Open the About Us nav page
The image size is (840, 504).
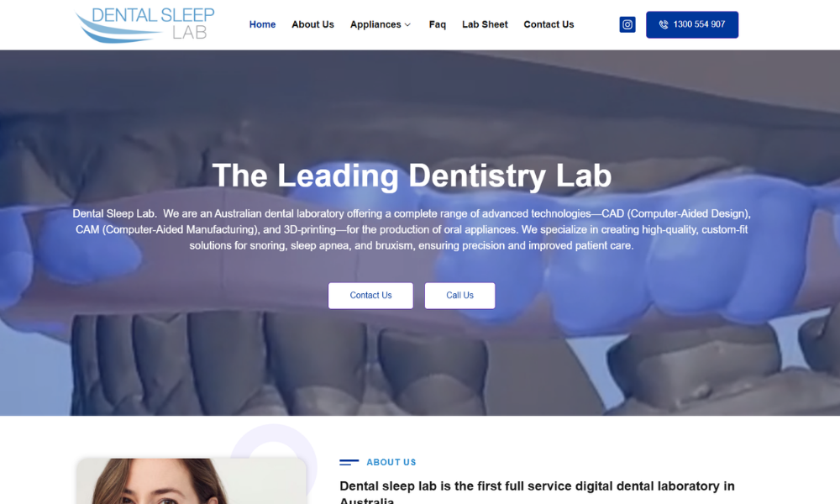(x=312, y=24)
